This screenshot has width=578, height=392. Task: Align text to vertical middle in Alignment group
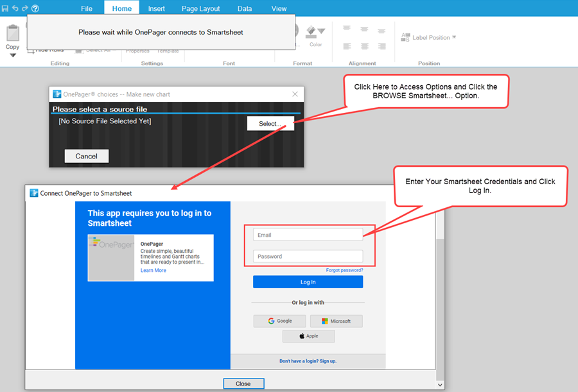[364, 29]
